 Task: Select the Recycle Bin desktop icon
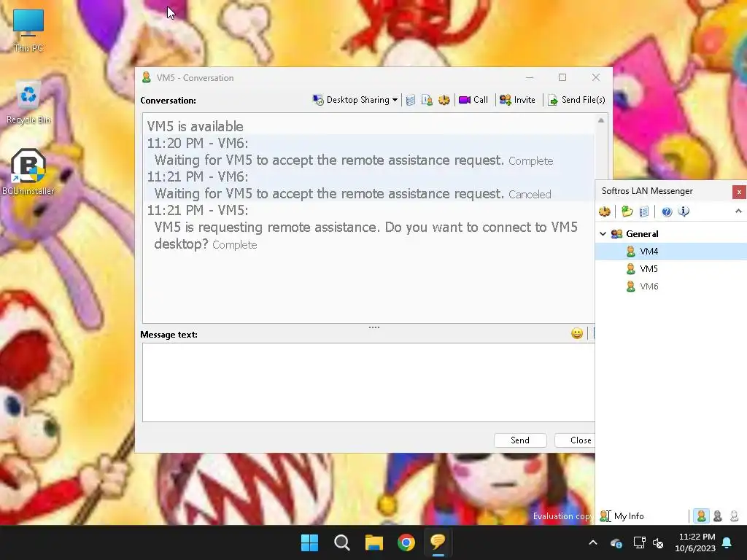click(28, 102)
